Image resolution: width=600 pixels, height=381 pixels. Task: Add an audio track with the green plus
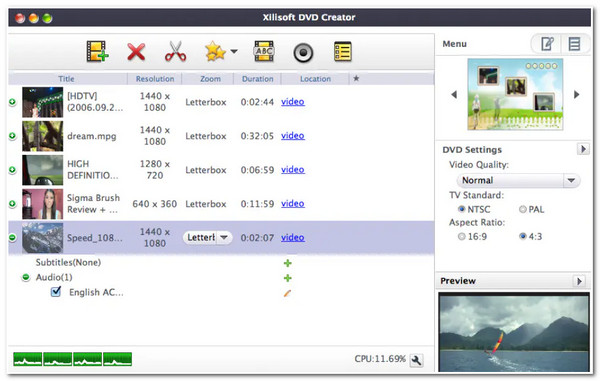[288, 278]
